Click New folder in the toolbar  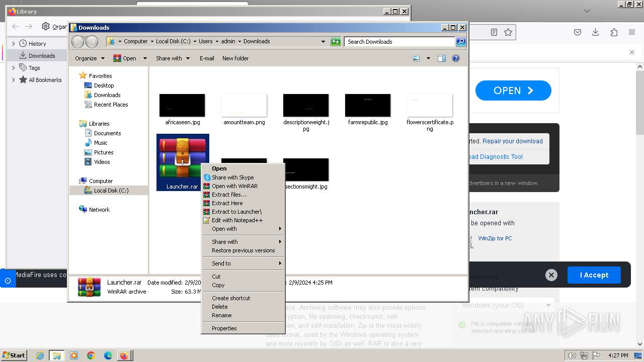pos(235,58)
